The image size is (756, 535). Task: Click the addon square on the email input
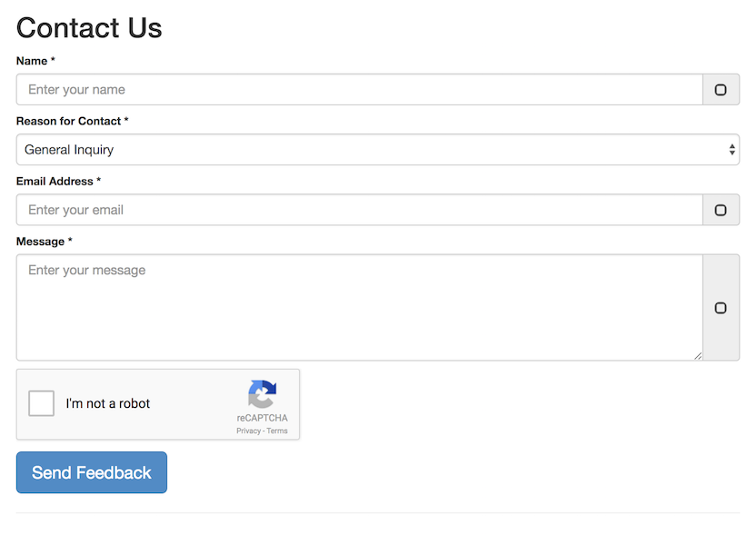(721, 209)
